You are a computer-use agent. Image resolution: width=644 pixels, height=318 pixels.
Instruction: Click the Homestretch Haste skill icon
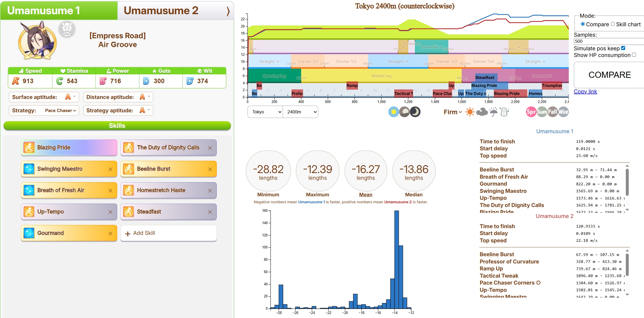(x=128, y=190)
